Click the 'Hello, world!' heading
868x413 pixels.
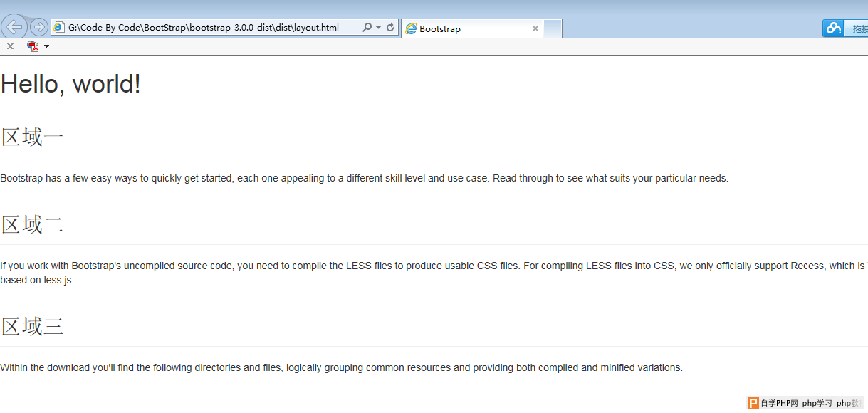click(70, 84)
